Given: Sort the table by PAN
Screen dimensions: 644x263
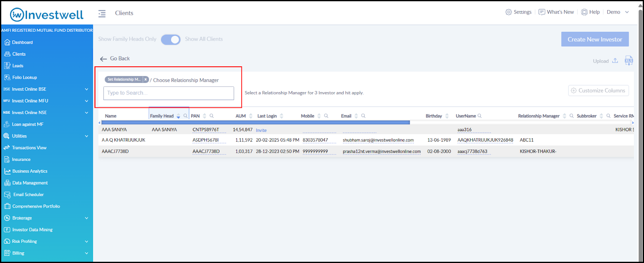Looking at the screenshot, I should coord(204,116).
